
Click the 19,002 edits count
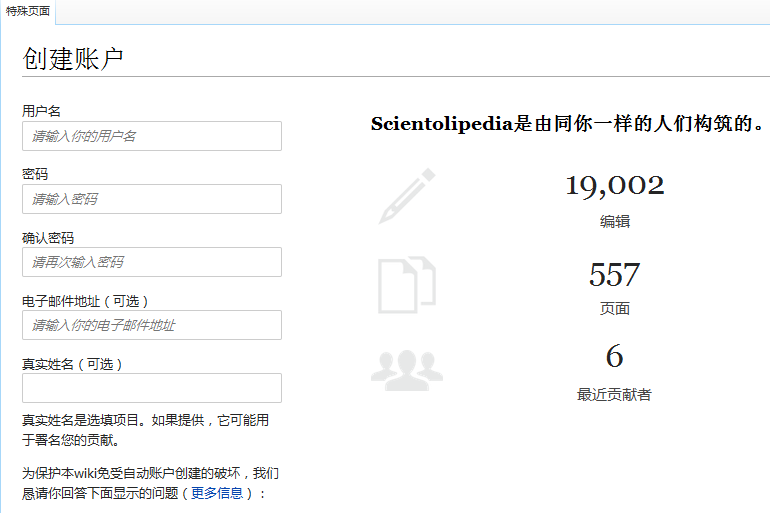click(615, 186)
